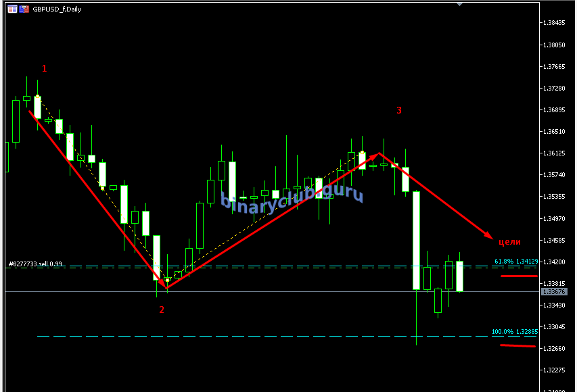This screenshot has width=577, height=392.
Task: Click the GBPUSD_f,Daily chart title
Action: [x=57, y=9]
